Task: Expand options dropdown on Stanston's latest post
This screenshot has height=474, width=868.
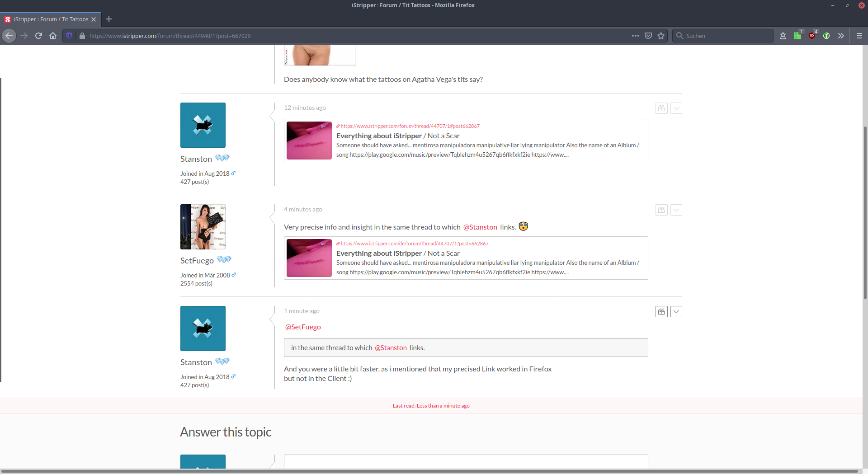Action: click(x=676, y=312)
